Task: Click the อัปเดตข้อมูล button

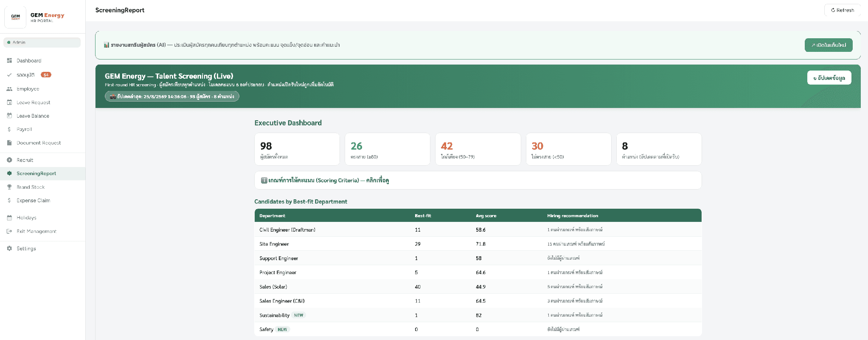Action: tap(829, 78)
